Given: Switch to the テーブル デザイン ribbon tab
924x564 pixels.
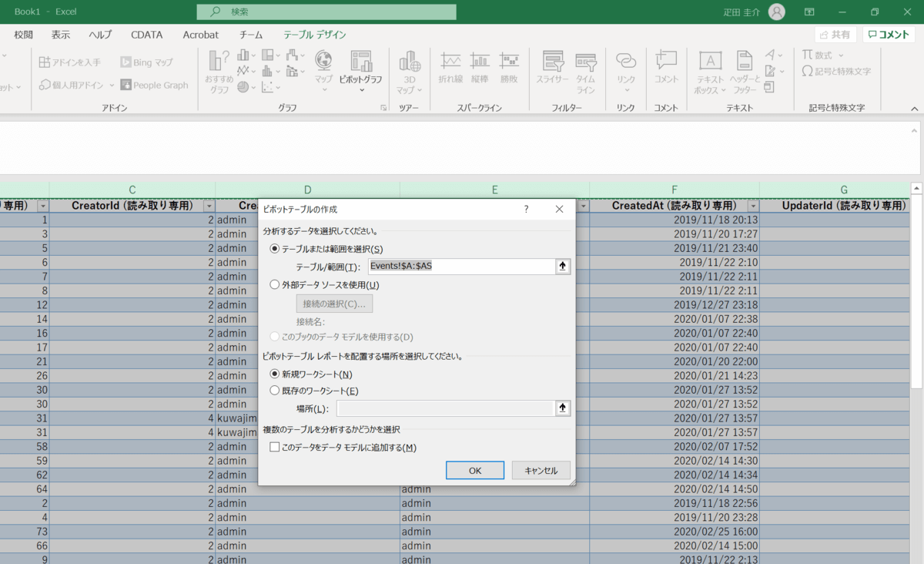Looking at the screenshot, I should pos(314,35).
